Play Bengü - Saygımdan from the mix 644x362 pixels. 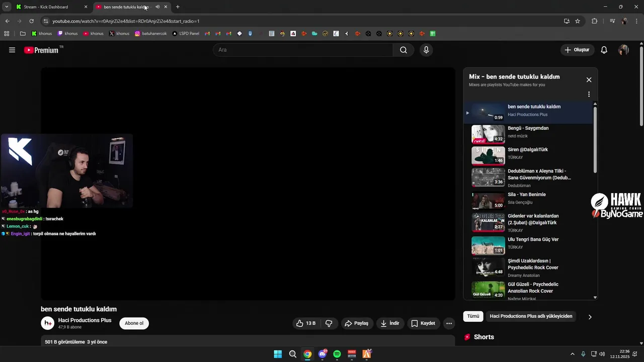pos(528,134)
